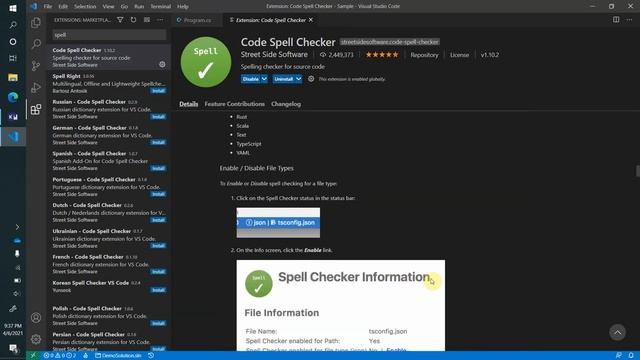The width and height of the screenshot is (640, 360).
Task: Click the extensions search field containing spell
Action: 109,35
